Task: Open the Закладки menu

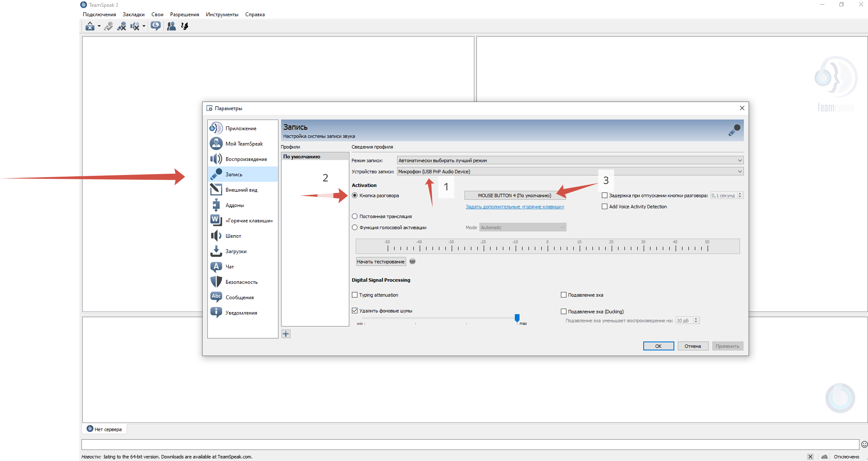Action: pos(134,15)
